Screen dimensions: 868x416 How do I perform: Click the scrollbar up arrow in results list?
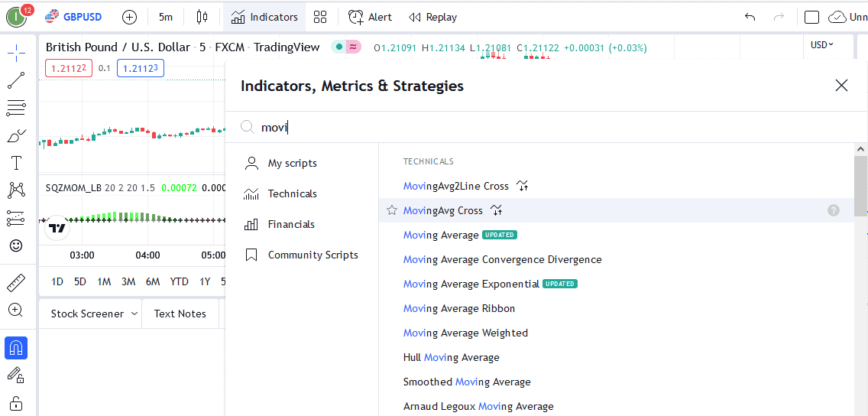860,148
